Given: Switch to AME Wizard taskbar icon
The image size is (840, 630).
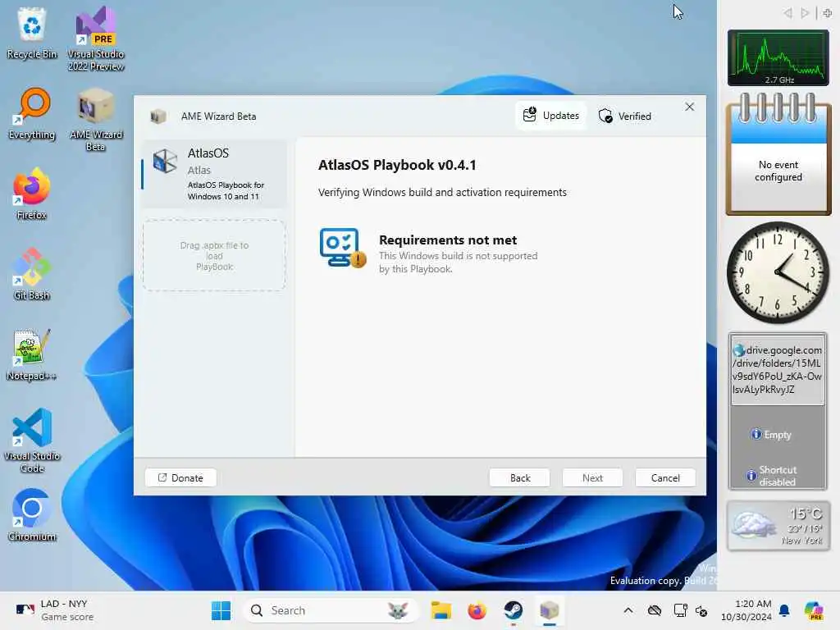Looking at the screenshot, I should tap(549, 610).
